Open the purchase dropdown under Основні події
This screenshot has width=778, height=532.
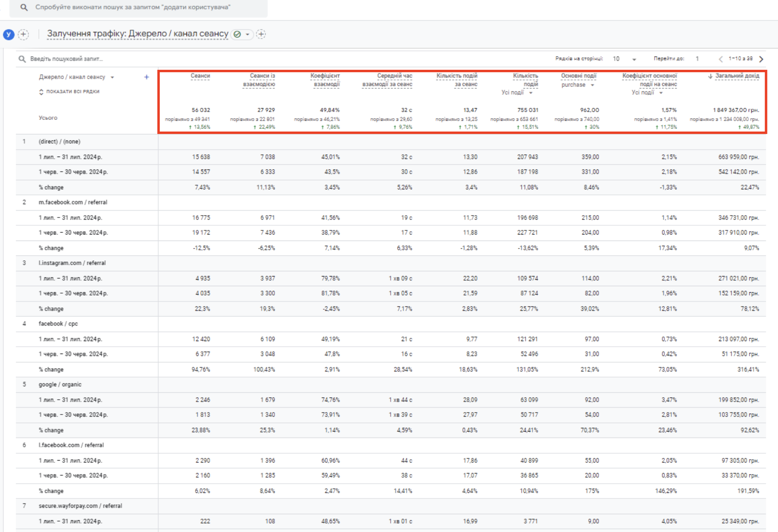click(578, 85)
